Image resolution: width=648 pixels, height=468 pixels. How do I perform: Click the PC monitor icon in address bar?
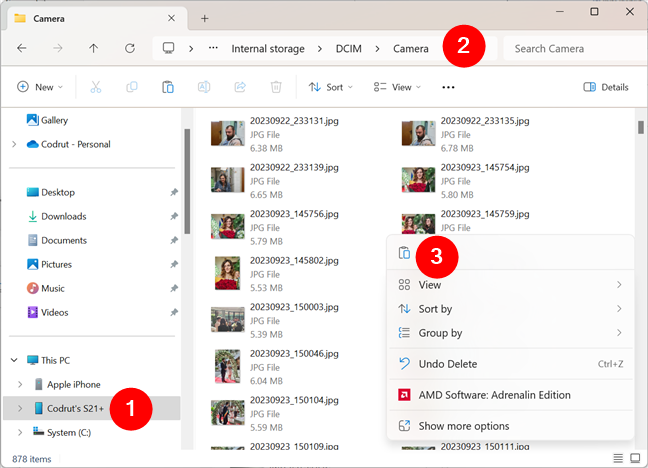coord(169,48)
